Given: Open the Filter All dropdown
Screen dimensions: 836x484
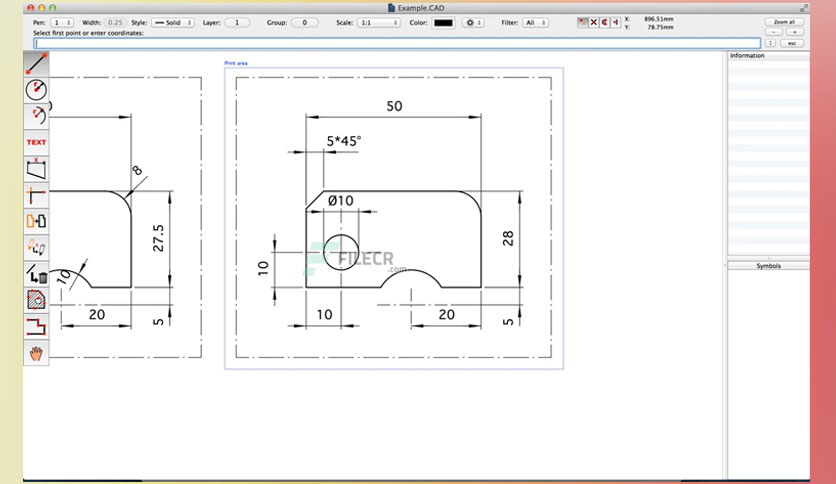Looking at the screenshot, I should pyautogui.click(x=535, y=22).
